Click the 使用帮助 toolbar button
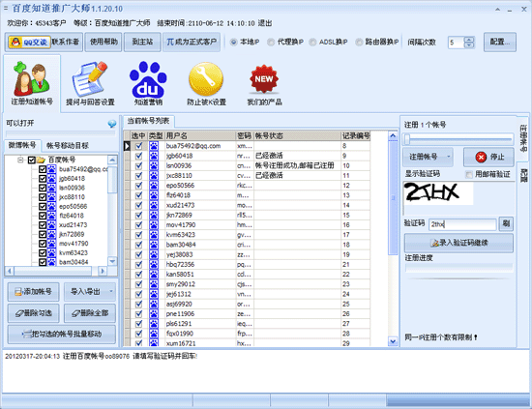The height and width of the screenshot is (409, 532). pyautogui.click(x=103, y=42)
